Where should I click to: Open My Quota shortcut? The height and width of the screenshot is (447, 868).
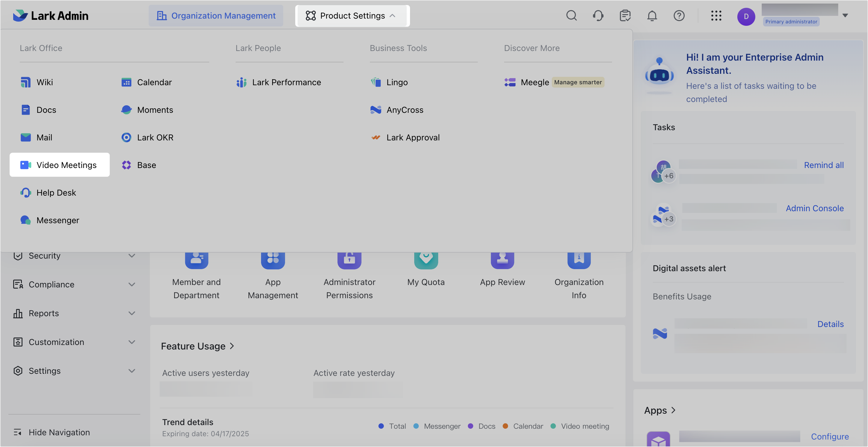coord(426,270)
